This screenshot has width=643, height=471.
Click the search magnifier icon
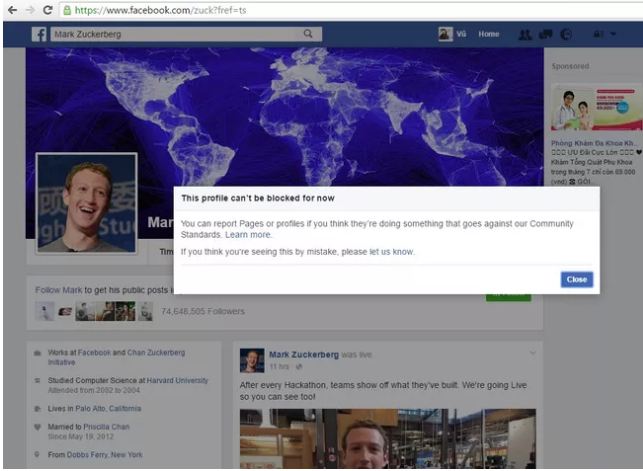point(308,34)
